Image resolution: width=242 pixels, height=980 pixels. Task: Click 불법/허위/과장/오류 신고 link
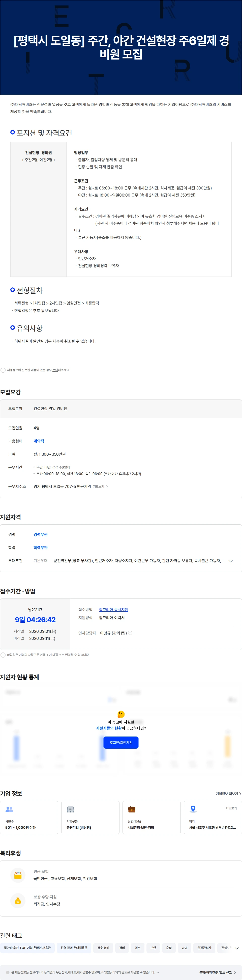click(x=218, y=972)
